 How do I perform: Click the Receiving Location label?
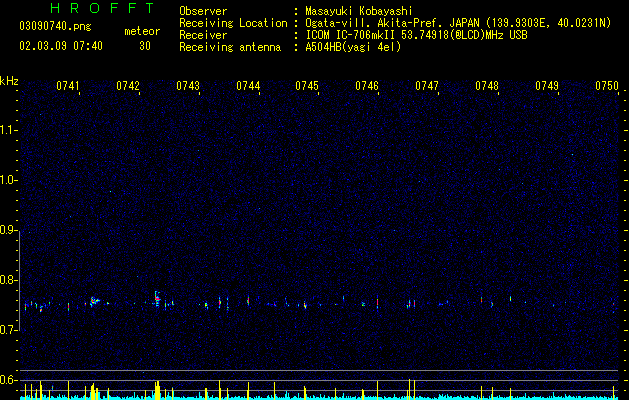tap(233, 23)
